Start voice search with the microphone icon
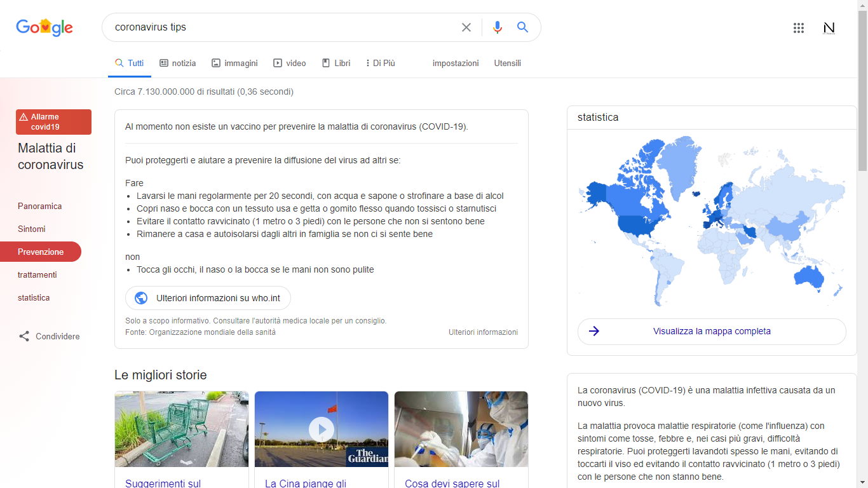 498,27
